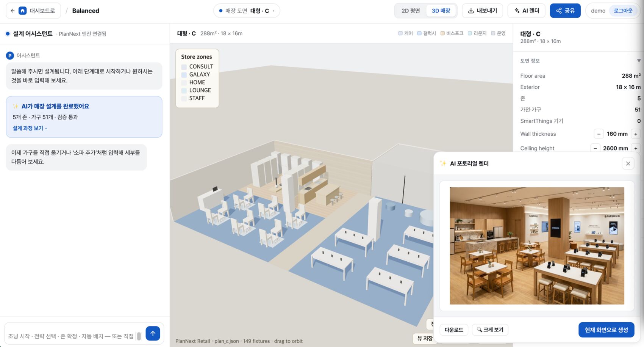Screen dimensions: 644x347
Task: Expand 설계 과정 보기 link
Action: [30, 128]
